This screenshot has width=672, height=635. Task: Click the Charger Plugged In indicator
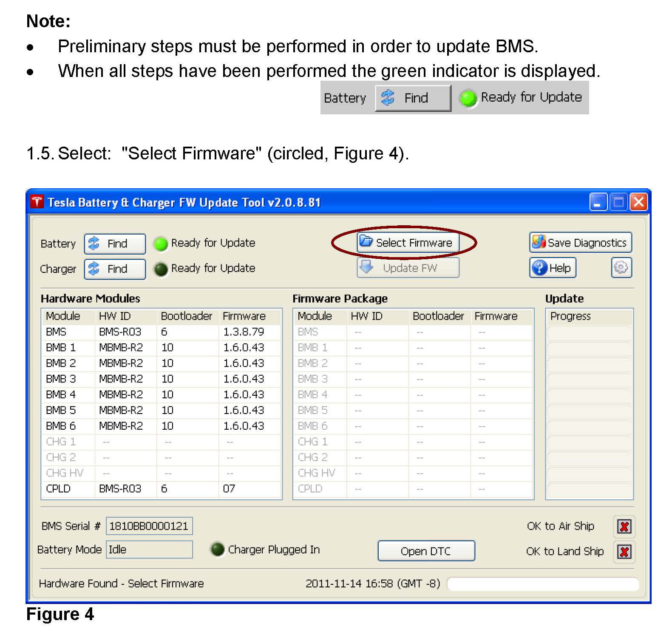217,550
